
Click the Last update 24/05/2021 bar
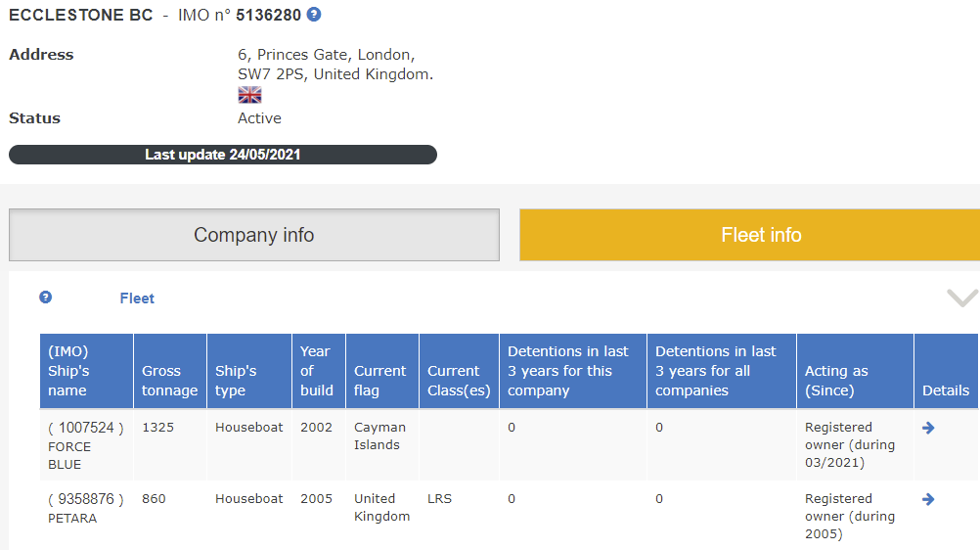(x=223, y=155)
